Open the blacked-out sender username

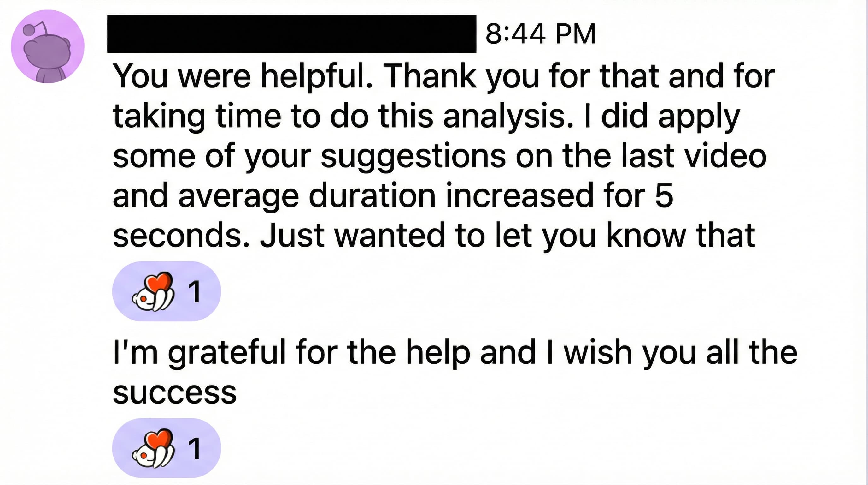click(x=291, y=34)
